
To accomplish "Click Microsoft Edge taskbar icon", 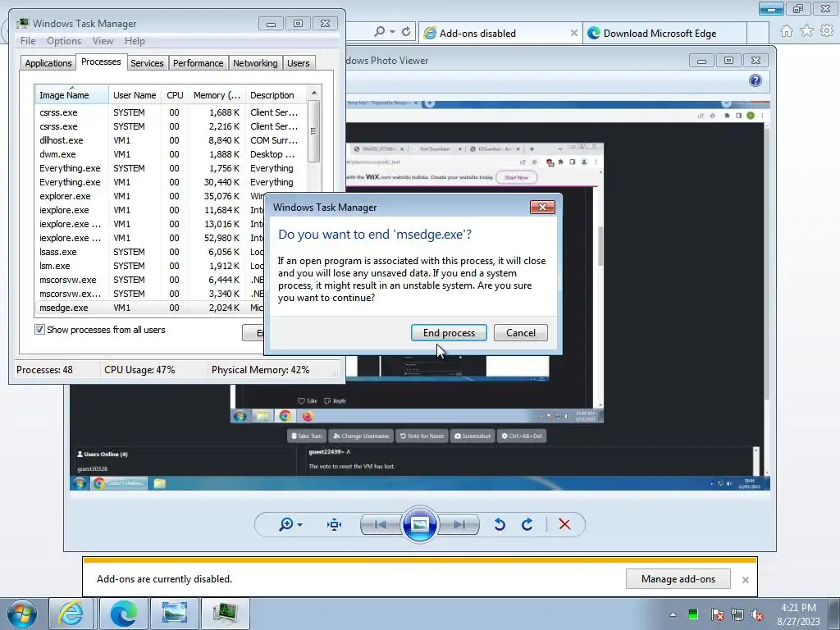I will [x=123, y=614].
